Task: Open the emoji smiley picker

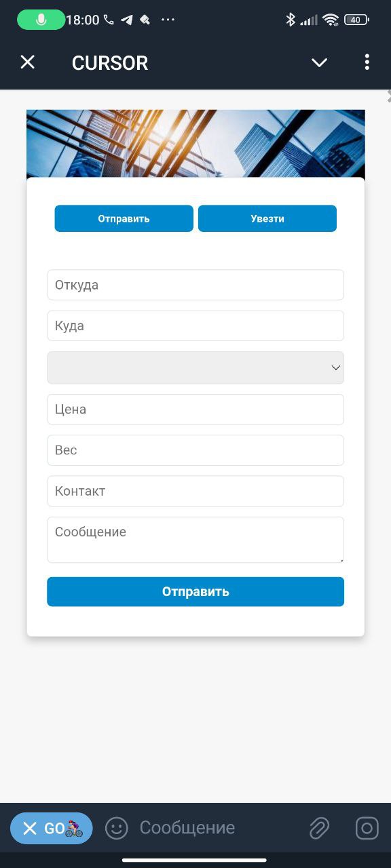Action: pos(117,828)
